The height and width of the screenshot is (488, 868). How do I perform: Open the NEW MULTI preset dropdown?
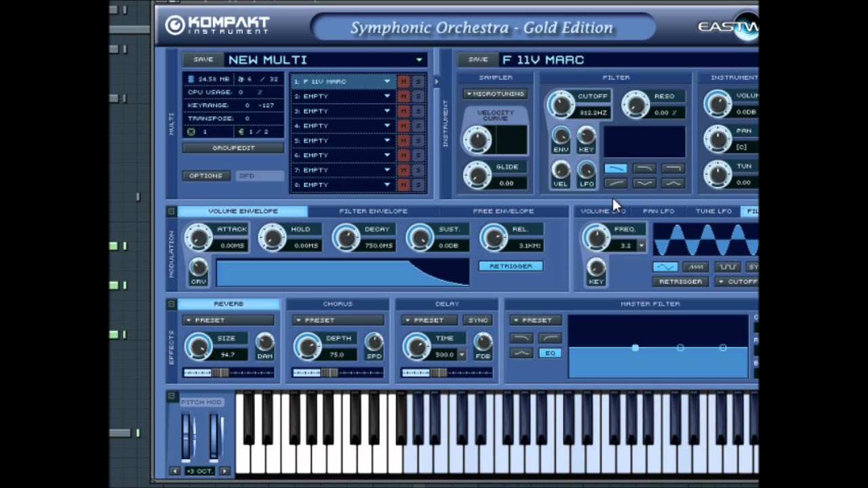[x=419, y=60]
